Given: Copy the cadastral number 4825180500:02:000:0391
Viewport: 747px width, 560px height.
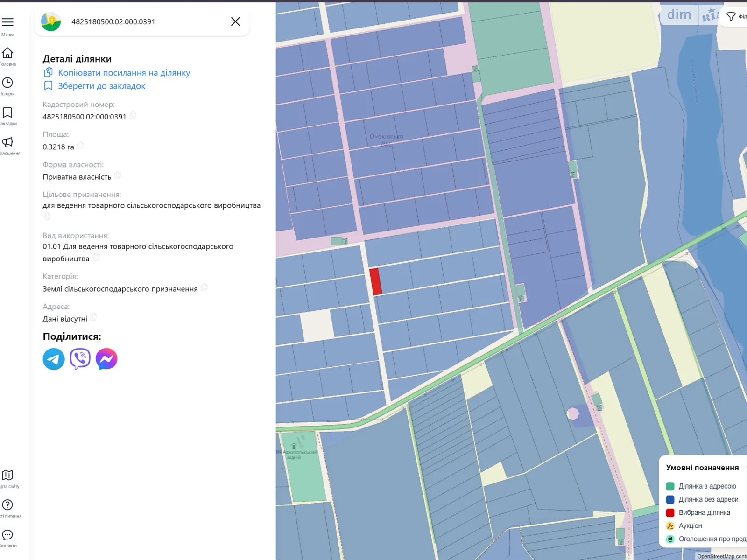Looking at the screenshot, I should (133, 116).
